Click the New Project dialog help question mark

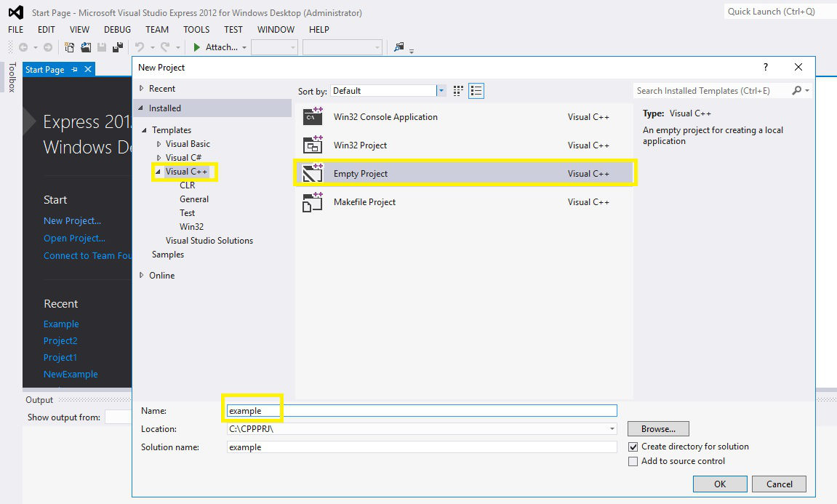(766, 67)
